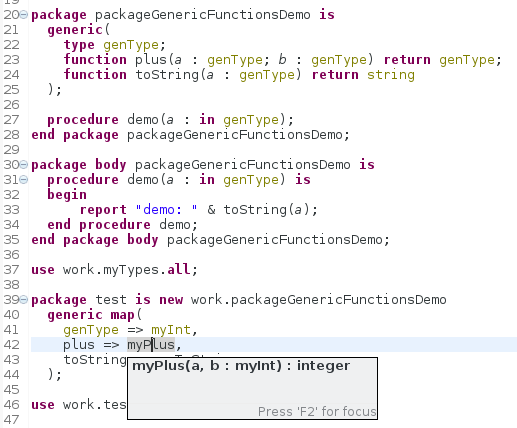Click the myPlus identifier on line 42
This screenshot has height=428, width=517.
pyautogui.click(x=151, y=345)
